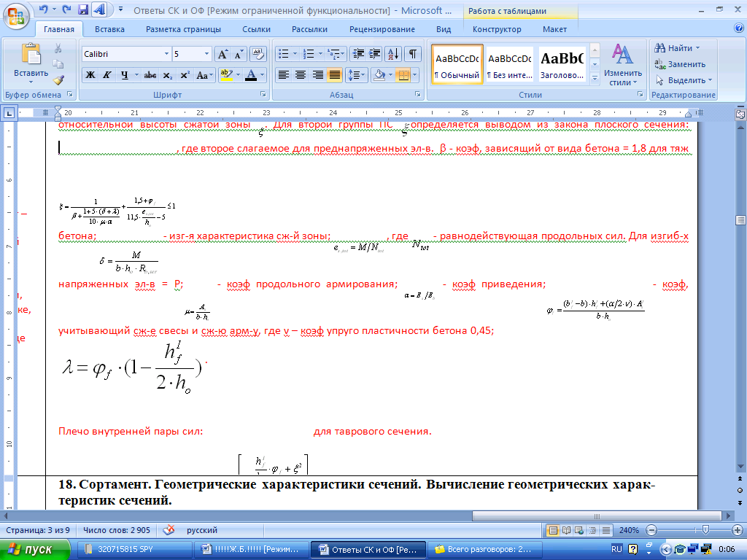
Task: Click Изменить стили button
Action: (x=623, y=65)
